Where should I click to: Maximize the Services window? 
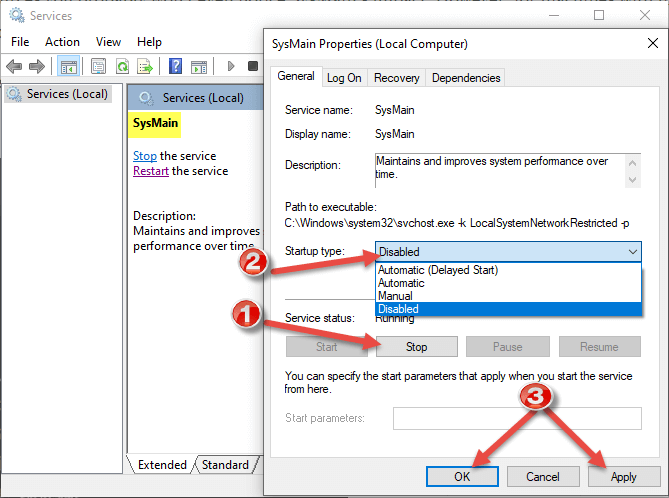click(599, 15)
